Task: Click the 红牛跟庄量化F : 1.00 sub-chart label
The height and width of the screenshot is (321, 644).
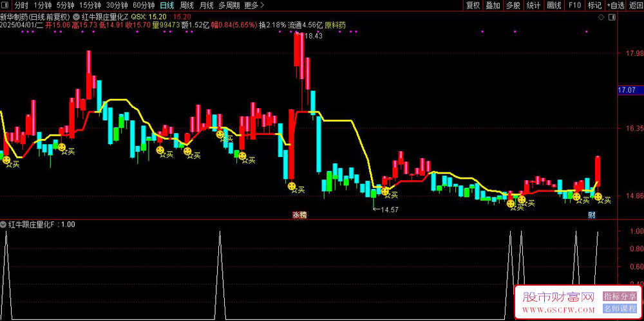Action: coord(41,225)
